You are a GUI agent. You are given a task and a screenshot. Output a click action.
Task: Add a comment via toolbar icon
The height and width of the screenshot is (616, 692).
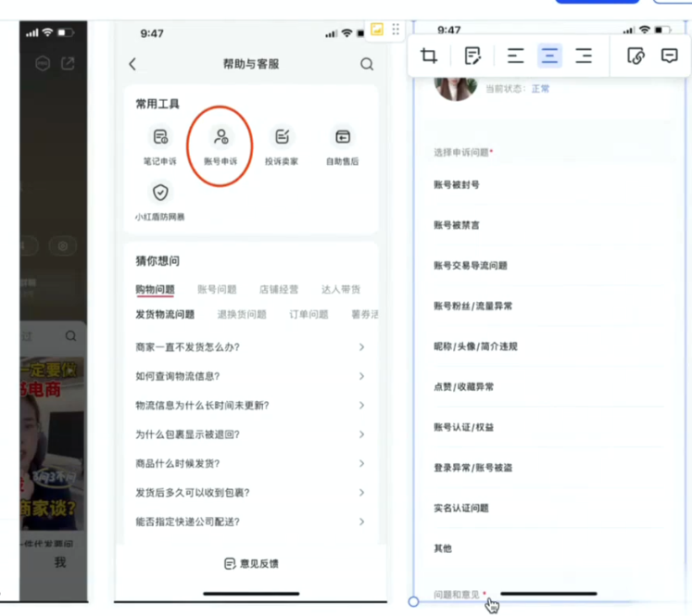[669, 56]
